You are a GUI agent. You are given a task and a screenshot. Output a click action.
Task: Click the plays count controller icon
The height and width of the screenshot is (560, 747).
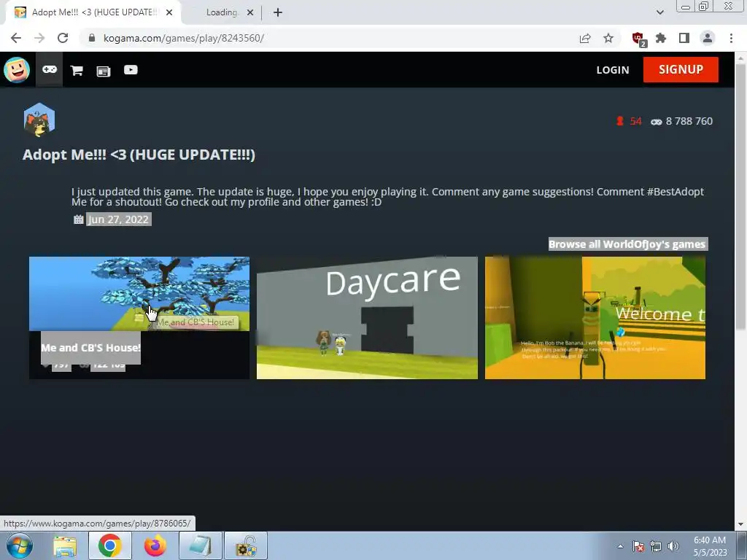(656, 122)
